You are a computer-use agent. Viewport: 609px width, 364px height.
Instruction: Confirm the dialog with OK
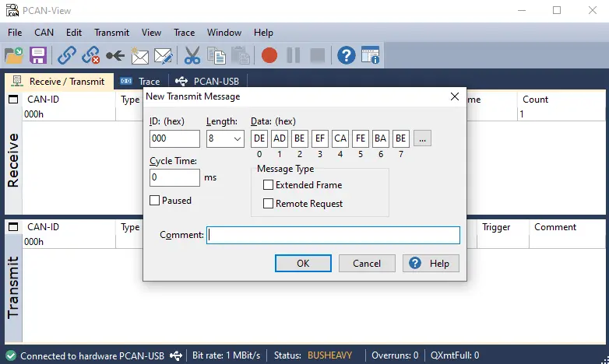tap(303, 264)
